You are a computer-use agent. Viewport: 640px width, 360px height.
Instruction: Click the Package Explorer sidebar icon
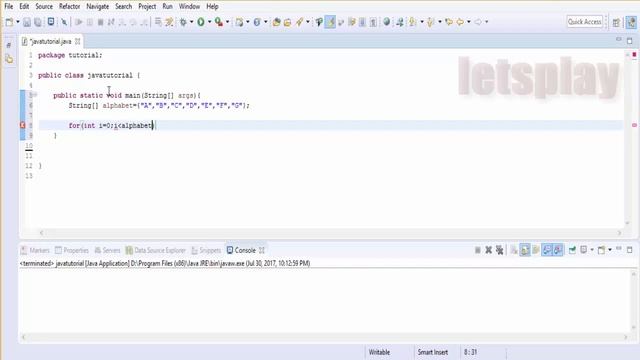click(9, 60)
